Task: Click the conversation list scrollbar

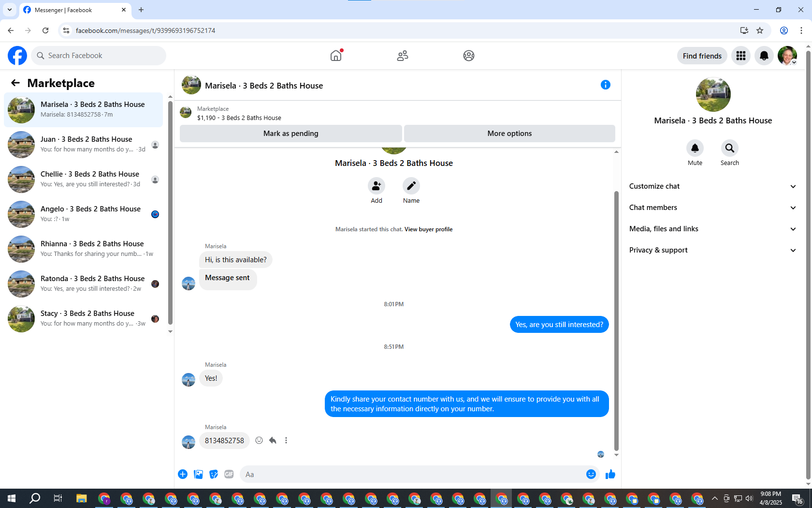Action: click(x=170, y=213)
